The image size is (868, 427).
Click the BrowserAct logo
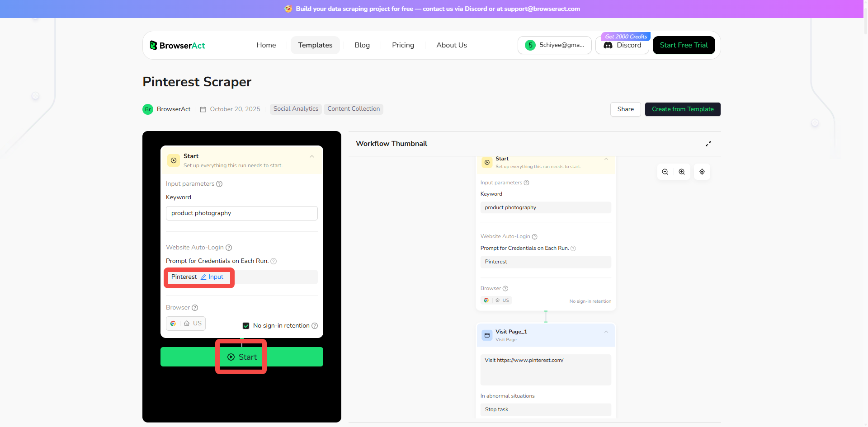tap(177, 45)
